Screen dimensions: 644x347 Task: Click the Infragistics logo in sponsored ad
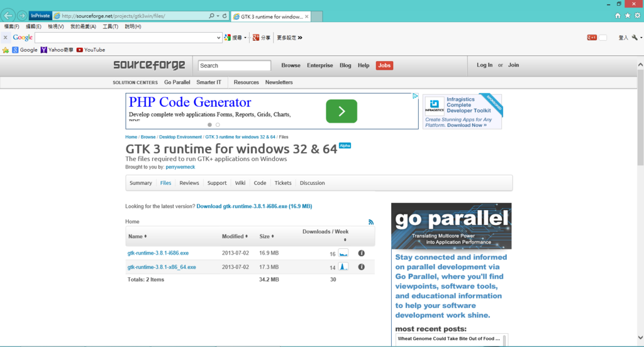[434, 105]
